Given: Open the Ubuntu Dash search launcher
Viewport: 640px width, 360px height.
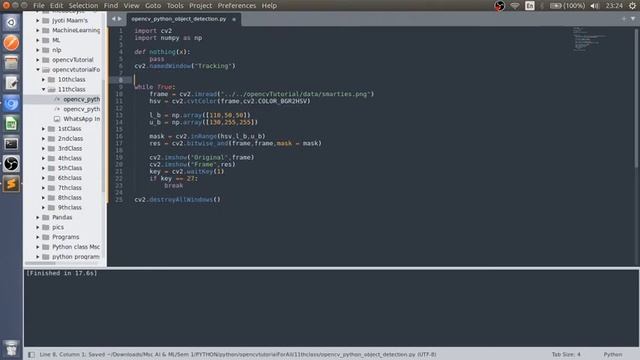Looking at the screenshot, I should click(x=11, y=22).
